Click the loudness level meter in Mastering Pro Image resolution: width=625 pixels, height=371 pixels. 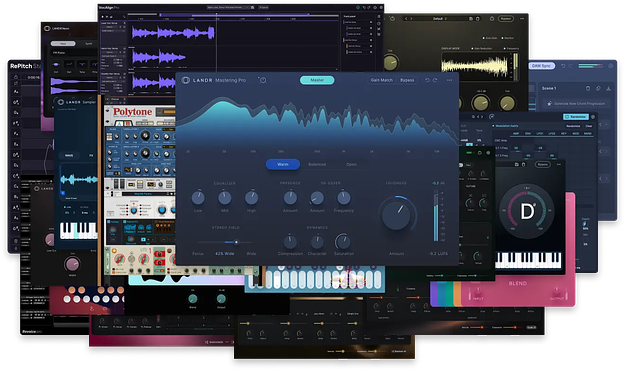point(436,216)
